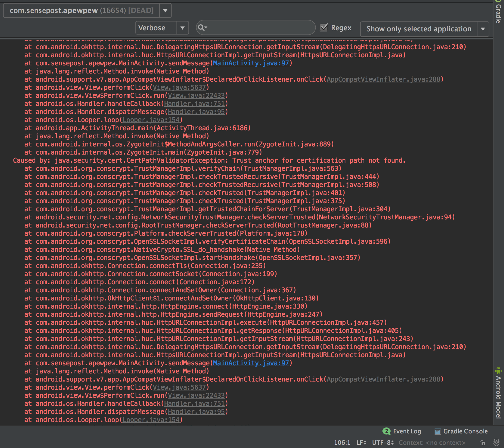
Task: Click the Hector inspector icon in status bar
Action: [x=496, y=443]
